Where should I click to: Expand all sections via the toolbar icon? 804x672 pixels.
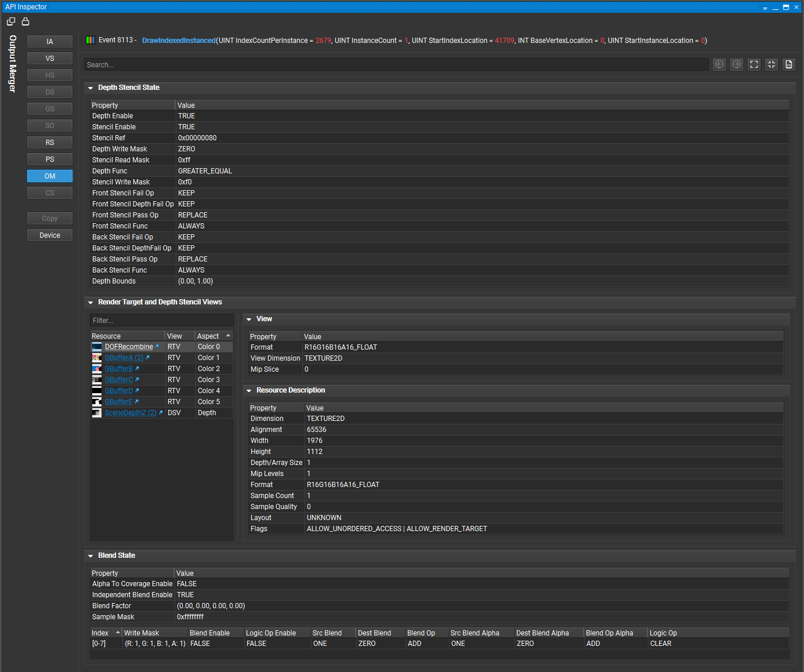point(754,64)
